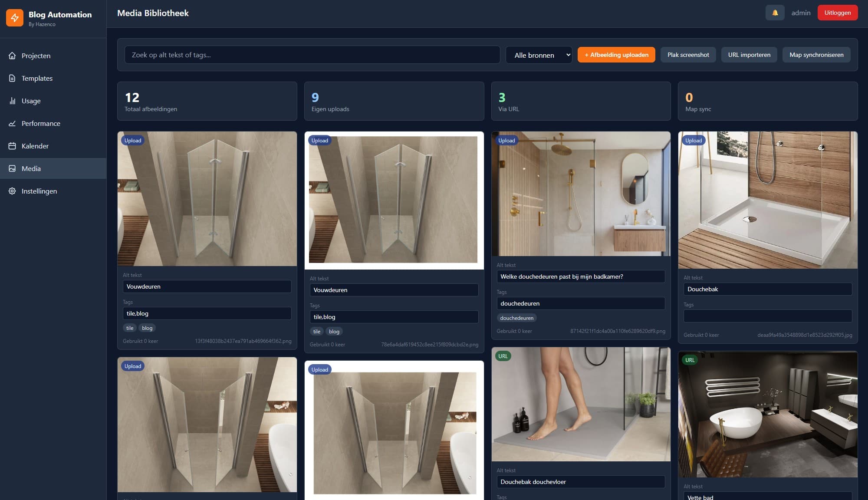Click the Afbeelding uploaden button

click(x=616, y=55)
